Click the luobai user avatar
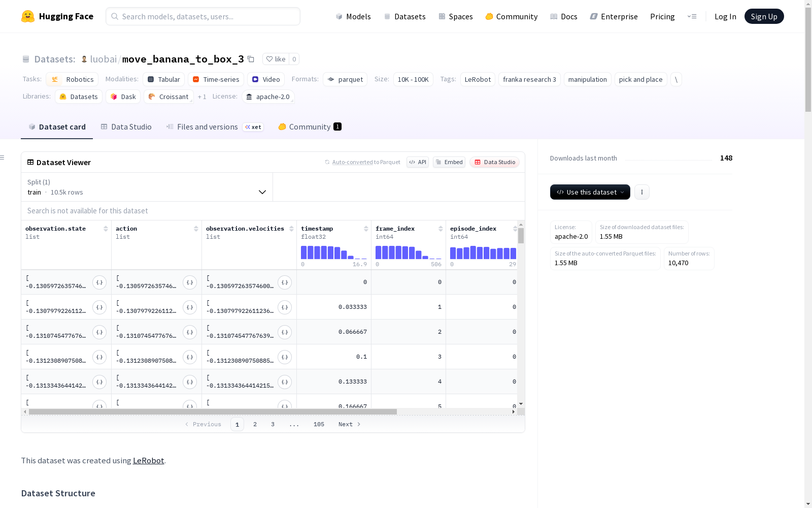812x508 pixels. click(x=84, y=59)
